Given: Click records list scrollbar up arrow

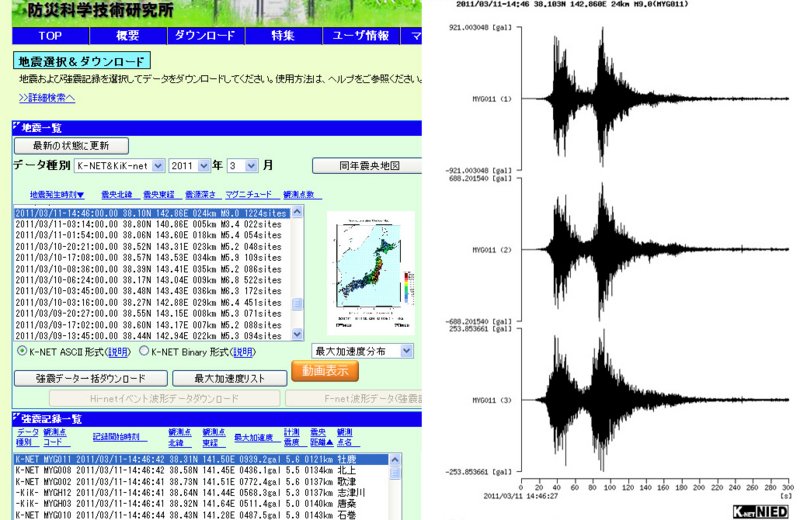Looking at the screenshot, I should 395,459.
